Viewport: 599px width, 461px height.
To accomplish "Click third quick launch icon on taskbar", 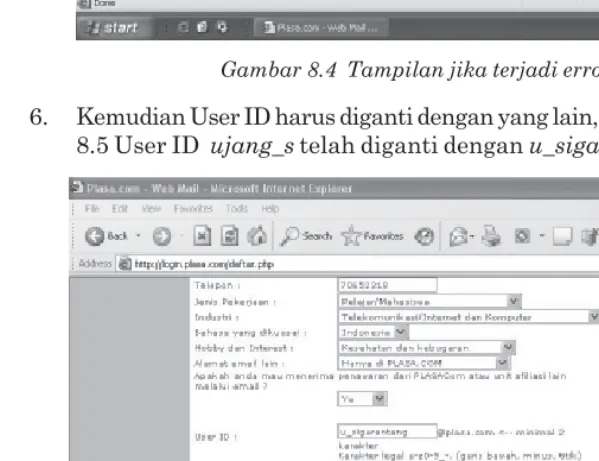I will 222,27.
